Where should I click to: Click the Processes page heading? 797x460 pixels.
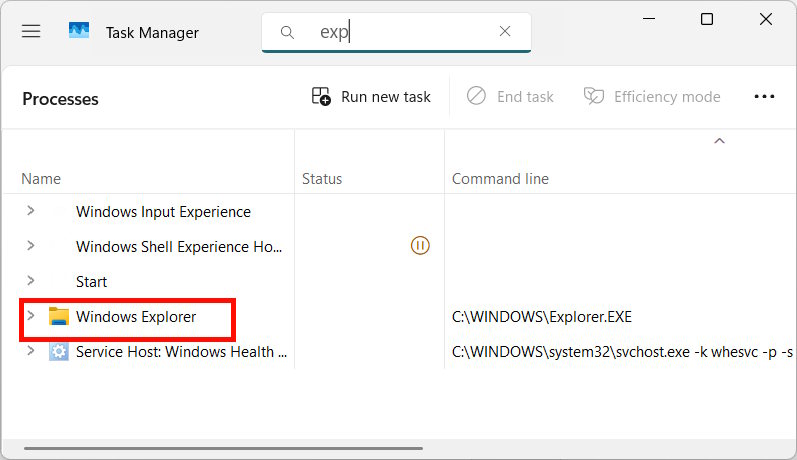pos(60,99)
